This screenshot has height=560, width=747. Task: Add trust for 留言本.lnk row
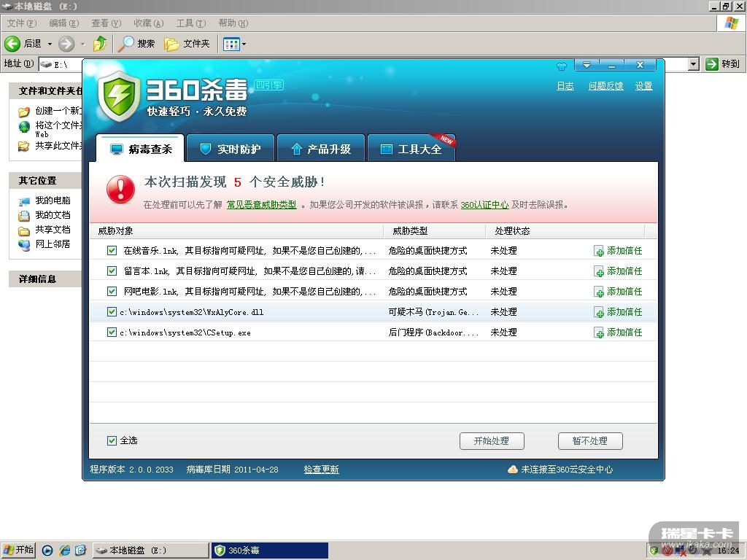[618, 271]
